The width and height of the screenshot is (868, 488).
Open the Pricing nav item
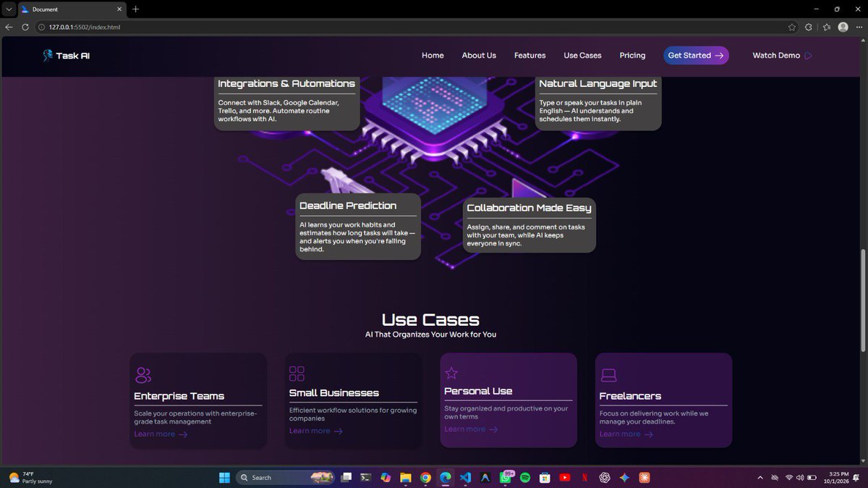632,55
